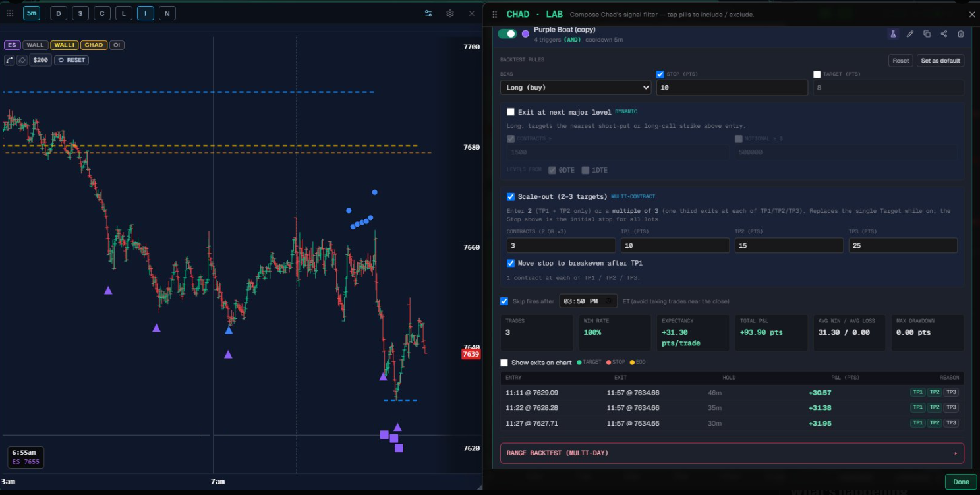Click Reset in backtest rules

point(900,61)
